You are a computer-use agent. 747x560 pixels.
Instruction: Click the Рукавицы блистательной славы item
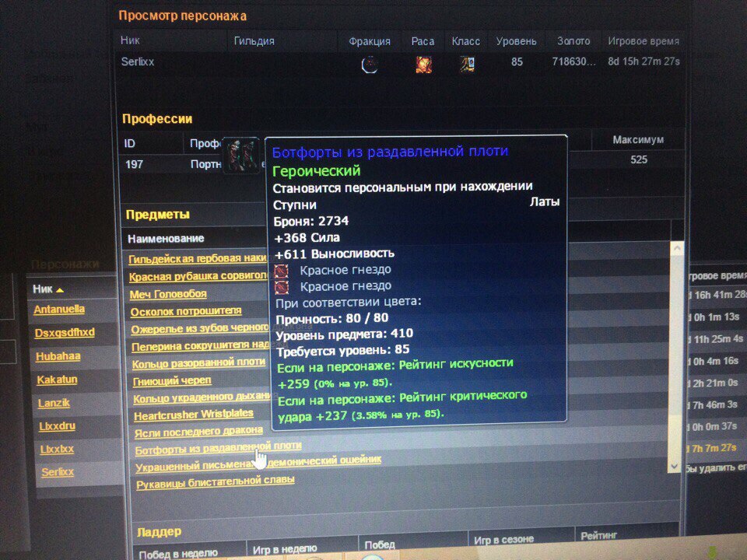(215, 481)
